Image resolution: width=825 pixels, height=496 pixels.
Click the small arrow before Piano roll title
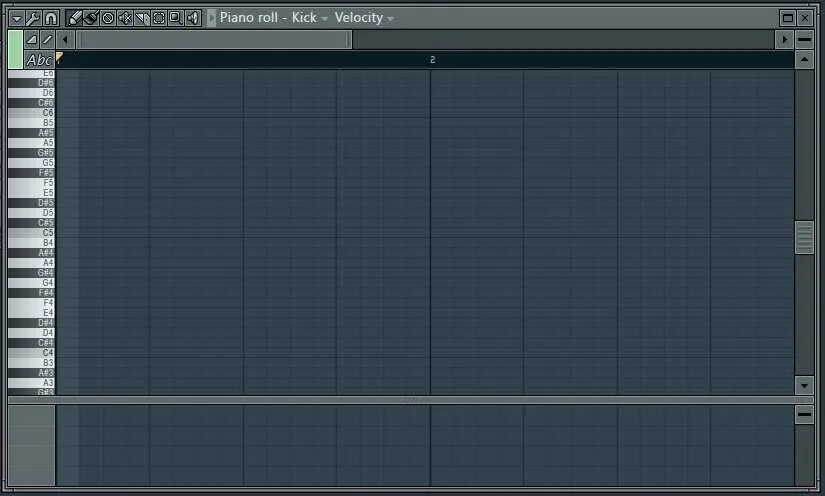(x=211, y=18)
